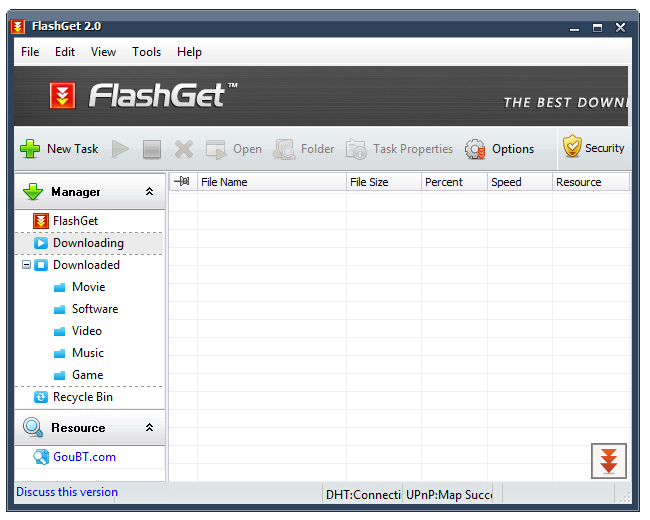Click the red drop-zone arrow icon
650x520 pixels.
tap(609, 461)
